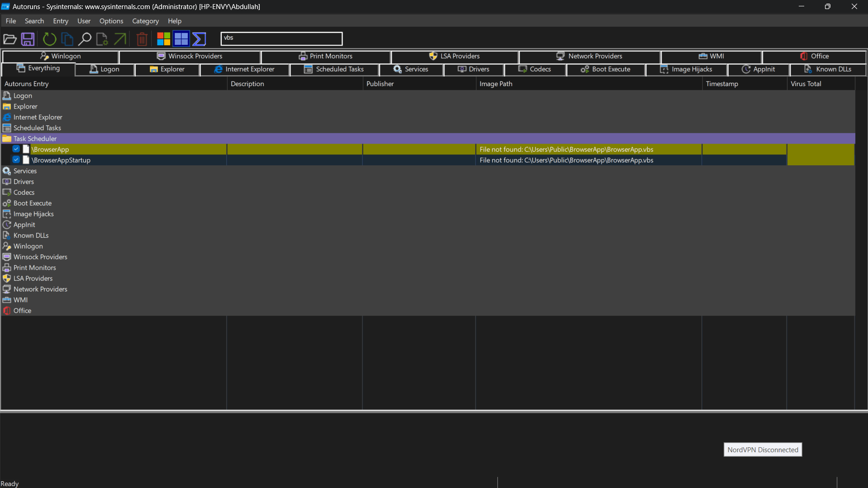Uncheck the \BrowserAppStartup entry checkbox

point(16,160)
